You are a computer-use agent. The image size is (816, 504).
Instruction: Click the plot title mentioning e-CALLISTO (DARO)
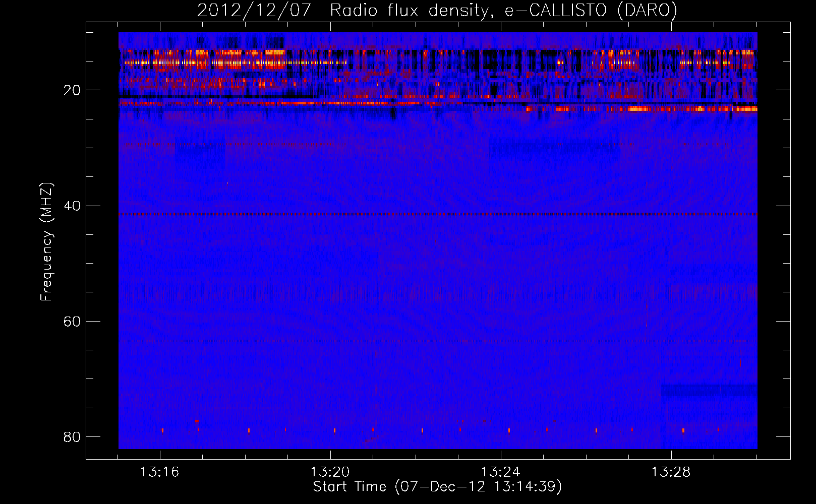437,10
